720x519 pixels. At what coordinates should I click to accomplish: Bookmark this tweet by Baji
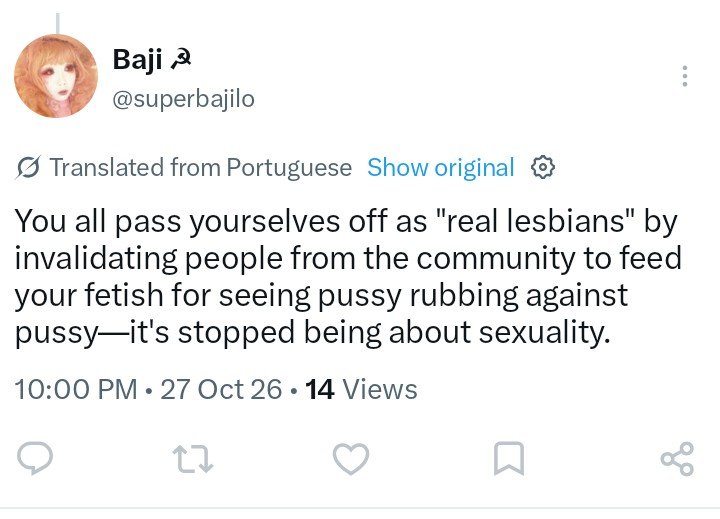click(x=509, y=458)
